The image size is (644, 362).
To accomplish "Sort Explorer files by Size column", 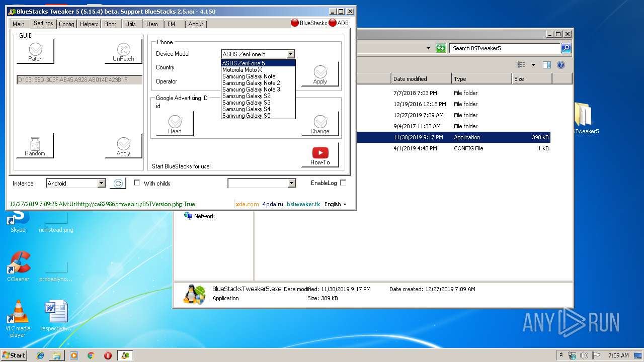I will (531, 79).
